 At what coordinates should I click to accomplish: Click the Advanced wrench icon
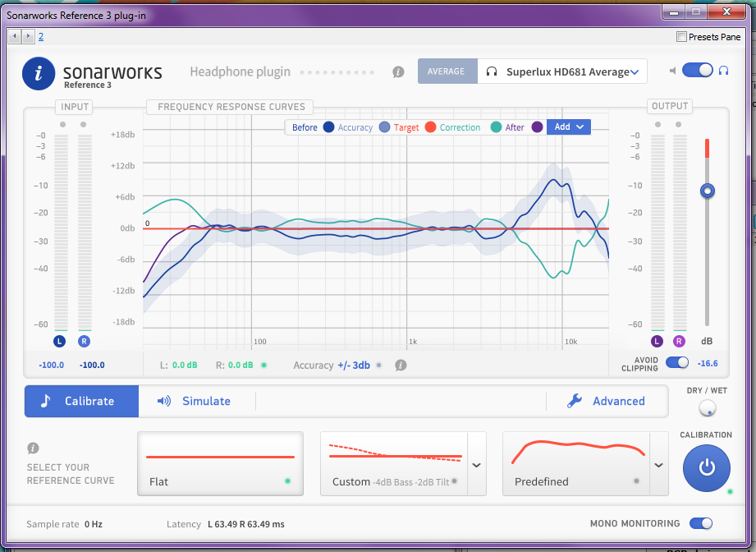click(575, 401)
